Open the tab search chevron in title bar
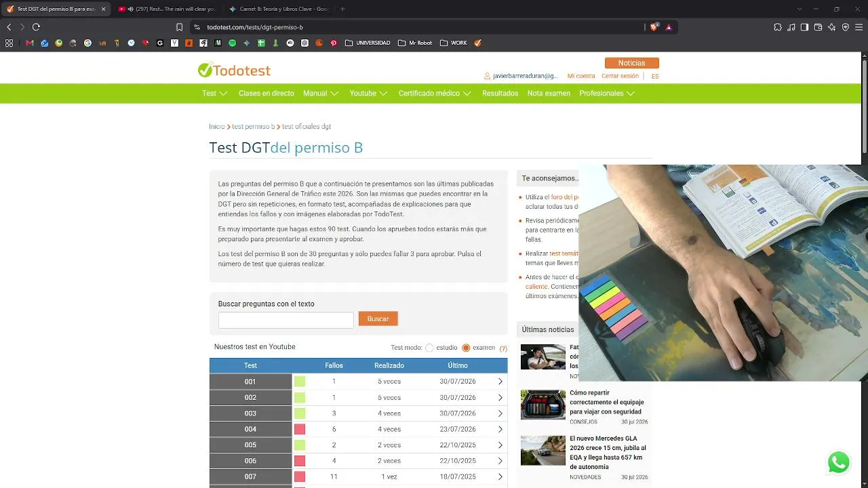Screen dimensions: 868x488 (800, 9)
